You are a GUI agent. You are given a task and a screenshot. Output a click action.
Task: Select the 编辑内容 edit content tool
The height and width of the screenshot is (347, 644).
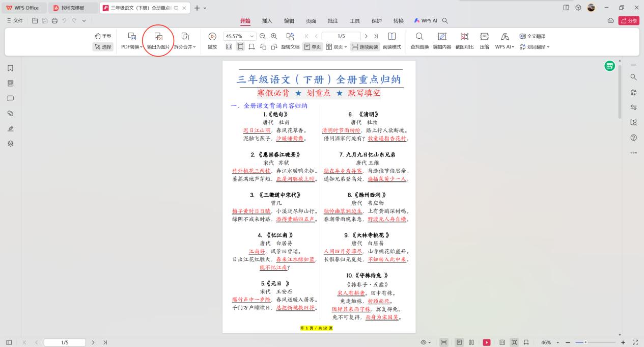click(x=441, y=41)
